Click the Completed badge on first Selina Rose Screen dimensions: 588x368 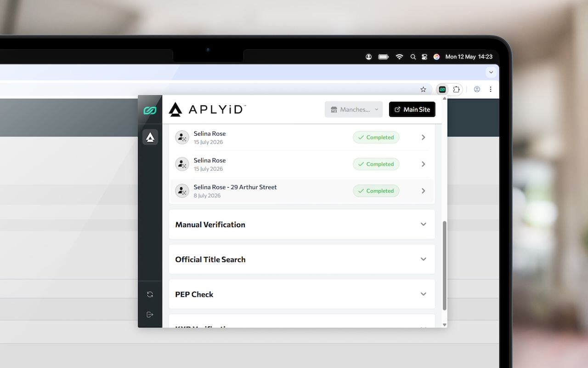pos(376,138)
